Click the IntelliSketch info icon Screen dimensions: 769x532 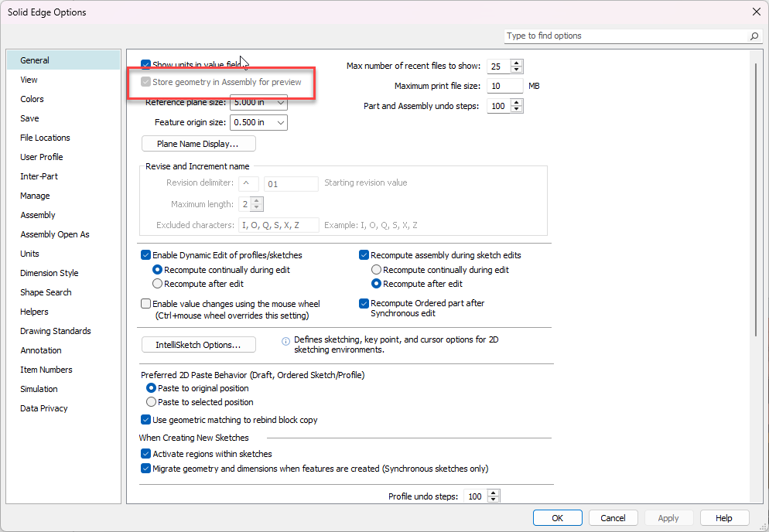[x=285, y=341]
